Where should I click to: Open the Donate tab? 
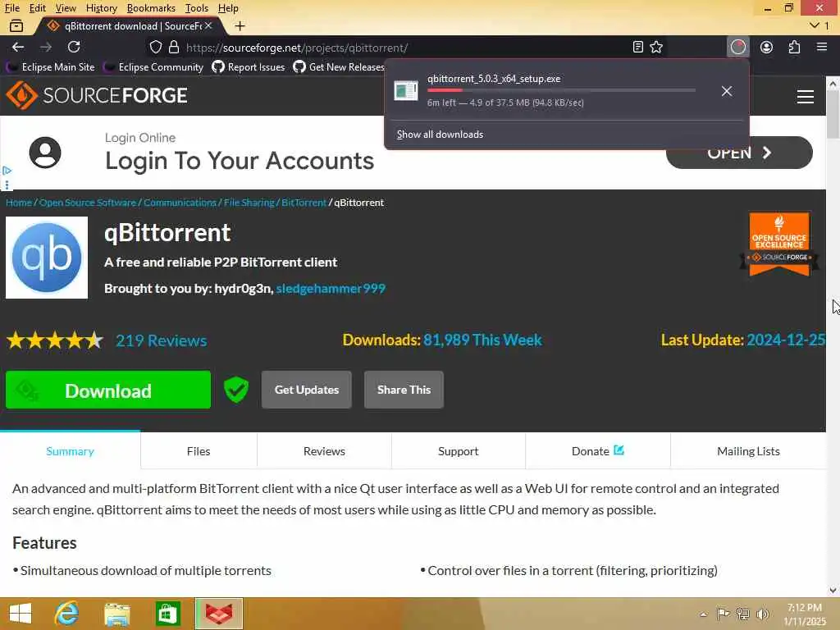click(x=598, y=451)
